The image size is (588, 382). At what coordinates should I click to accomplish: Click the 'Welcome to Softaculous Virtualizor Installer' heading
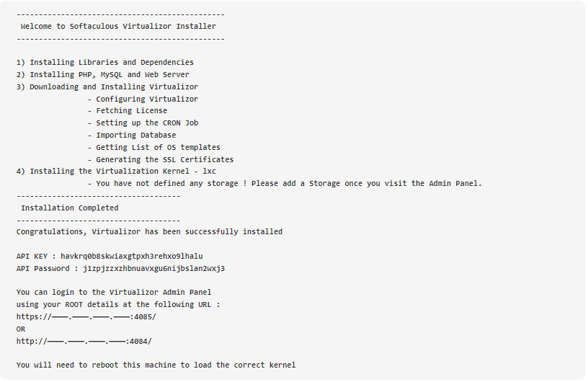(x=118, y=26)
